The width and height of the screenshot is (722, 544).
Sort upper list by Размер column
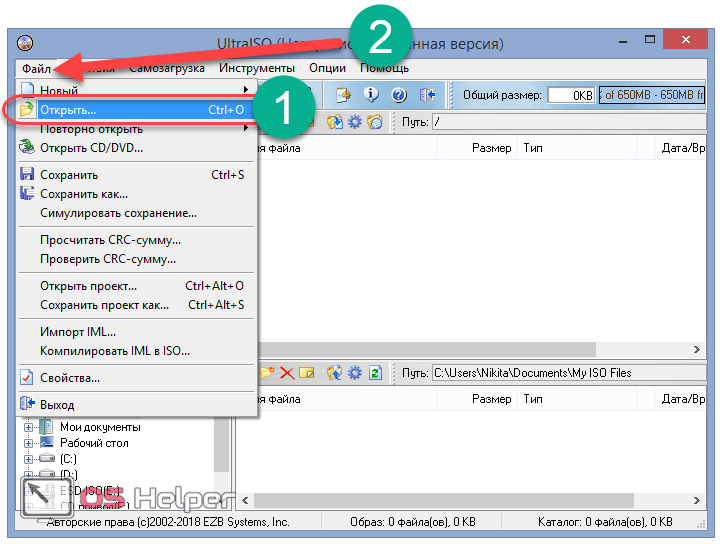click(476, 148)
